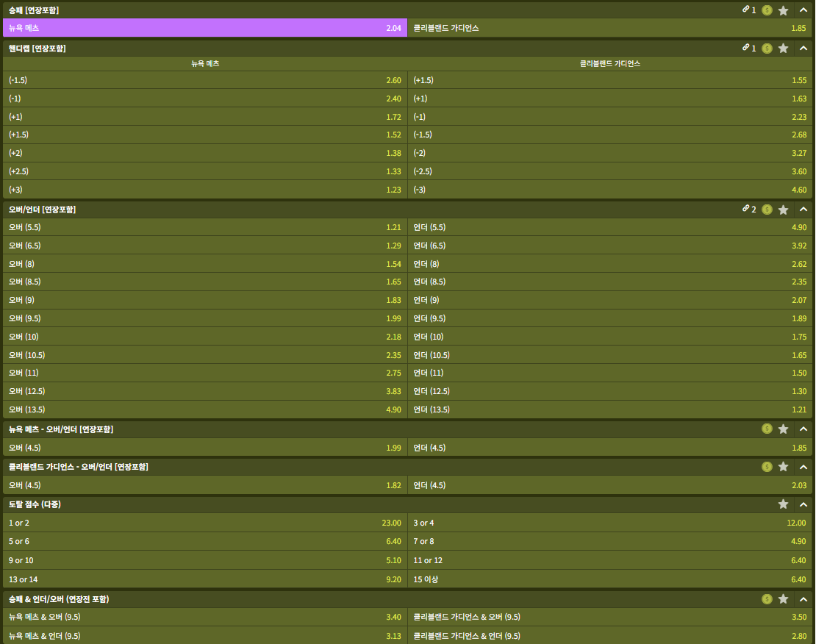Pick 클리블랜드 가디언스 to win at 1.85
The image size is (816, 644).
click(x=610, y=28)
